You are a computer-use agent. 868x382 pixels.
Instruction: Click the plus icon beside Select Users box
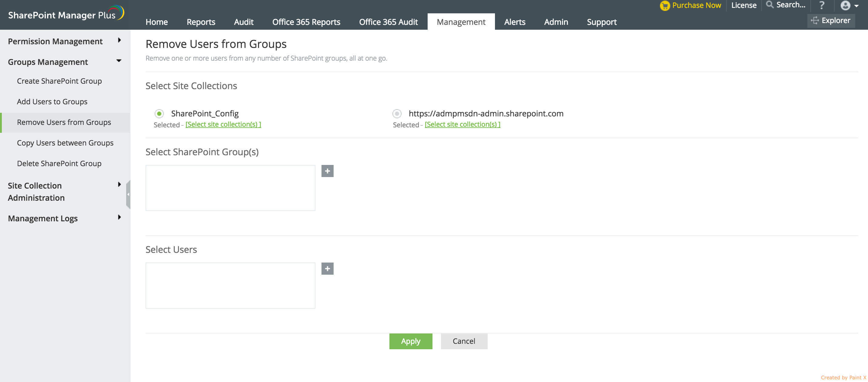click(327, 269)
